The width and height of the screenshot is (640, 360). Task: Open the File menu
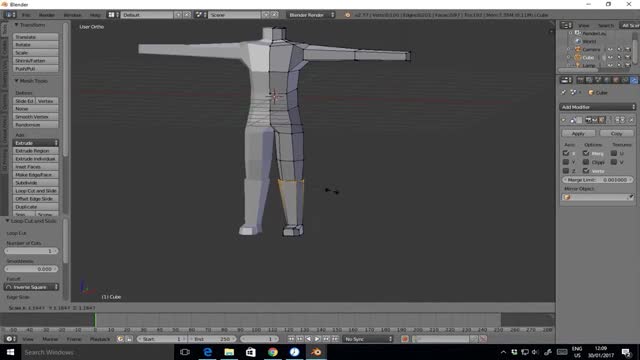pyautogui.click(x=26, y=15)
